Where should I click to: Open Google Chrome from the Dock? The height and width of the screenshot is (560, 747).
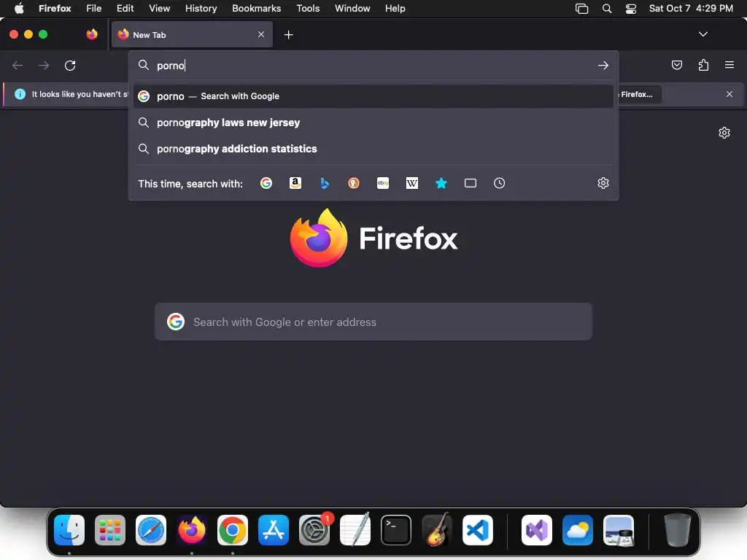[233, 529]
